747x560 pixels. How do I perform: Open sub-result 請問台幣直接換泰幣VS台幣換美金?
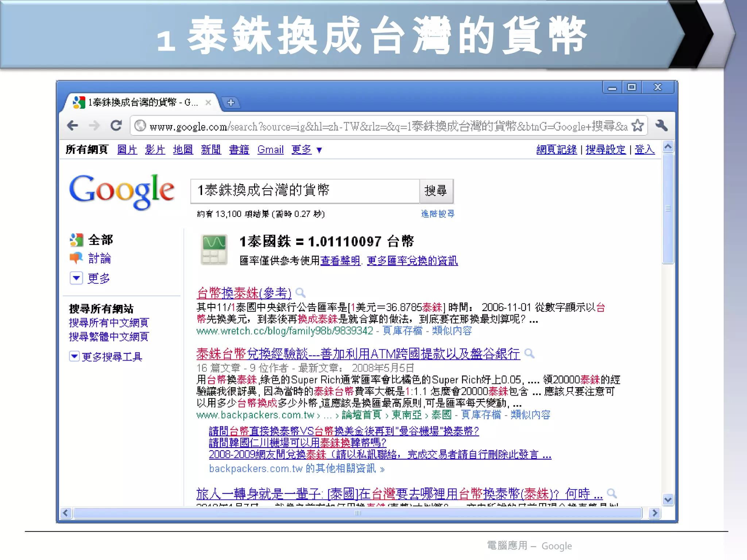[x=344, y=431]
